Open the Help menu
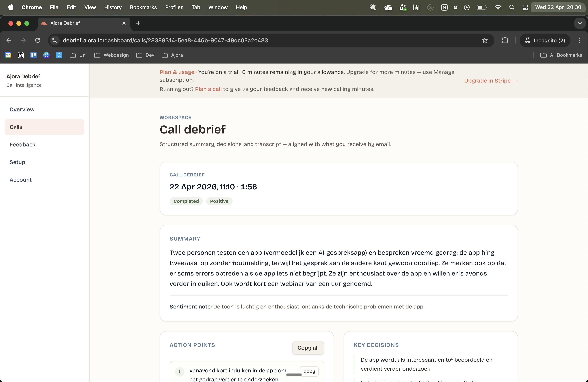This screenshot has width=588, height=382. tap(241, 7)
